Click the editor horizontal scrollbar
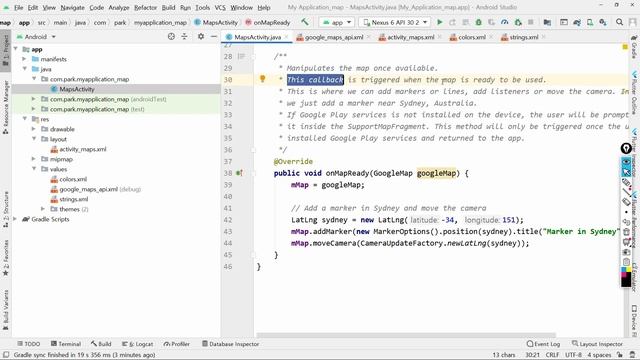This screenshot has width=640, height=360. [x=406, y=335]
